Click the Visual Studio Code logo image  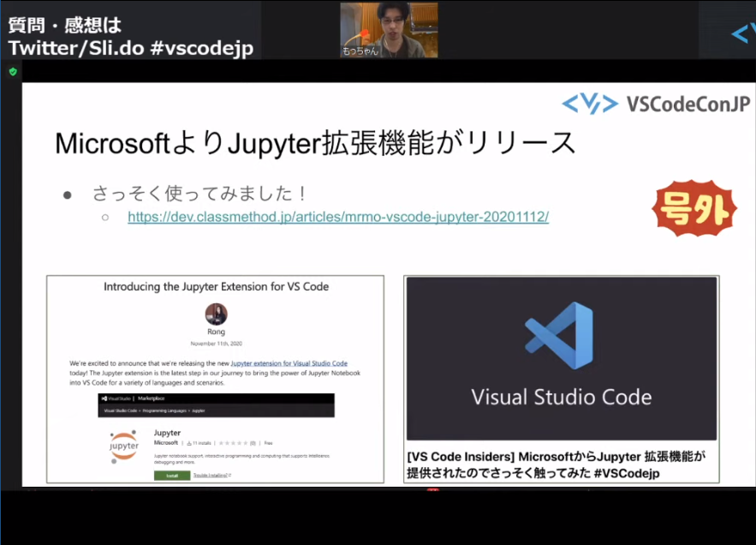tap(561, 358)
